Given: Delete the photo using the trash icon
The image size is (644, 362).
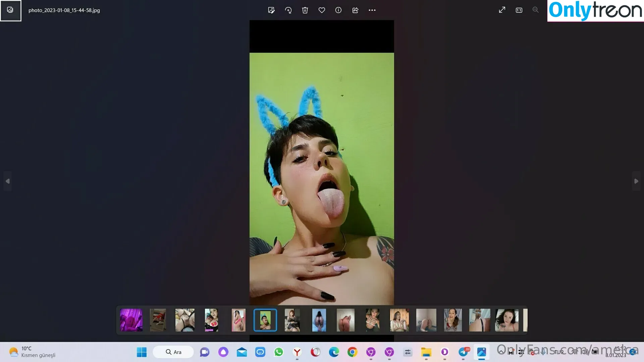Looking at the screenshot, I should click(305, 10).
